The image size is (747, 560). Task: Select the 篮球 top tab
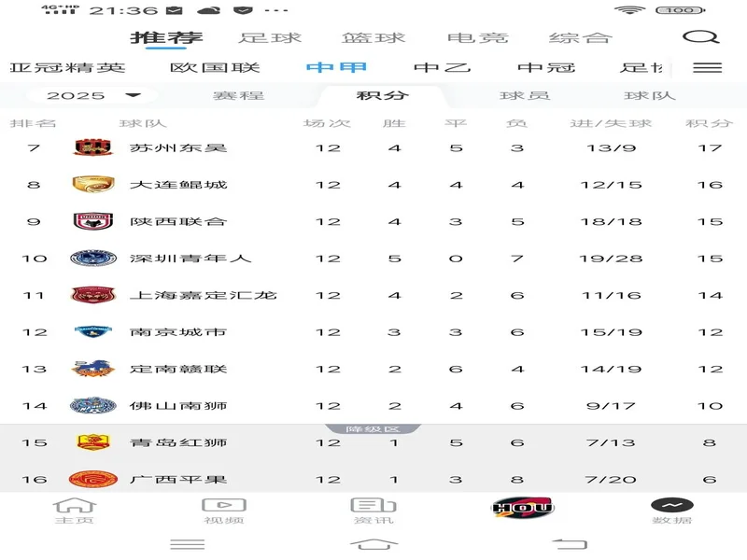pyautogui.click(x=373, y=38)
